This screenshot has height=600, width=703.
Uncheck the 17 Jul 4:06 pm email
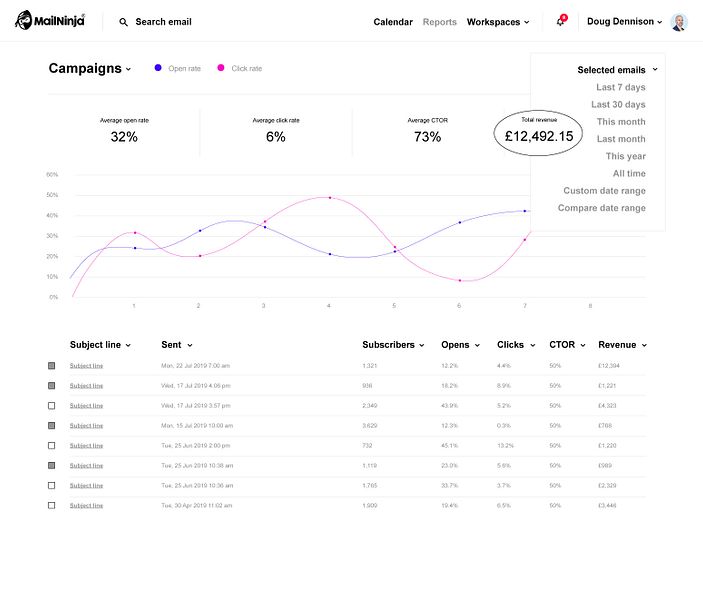pos(52,386)
